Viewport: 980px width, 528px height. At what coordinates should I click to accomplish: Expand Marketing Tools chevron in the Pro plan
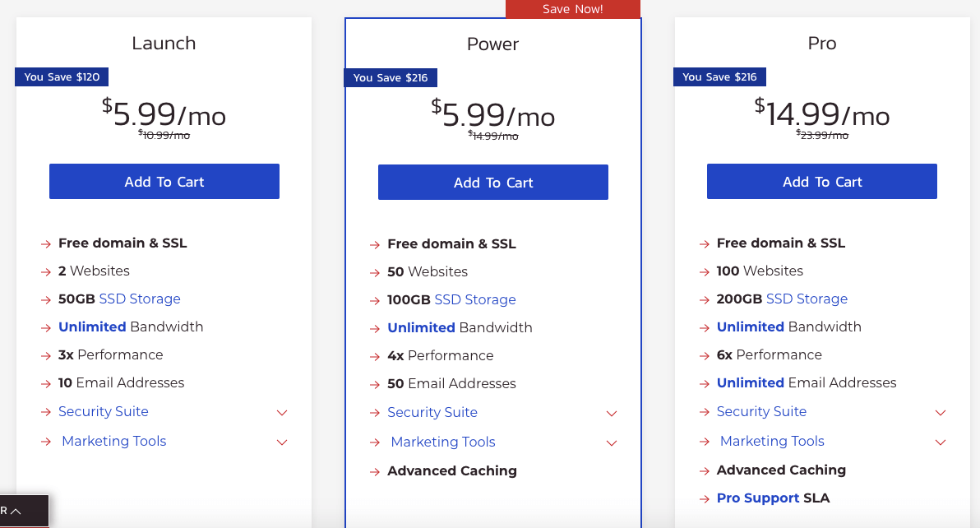(940, 442)
